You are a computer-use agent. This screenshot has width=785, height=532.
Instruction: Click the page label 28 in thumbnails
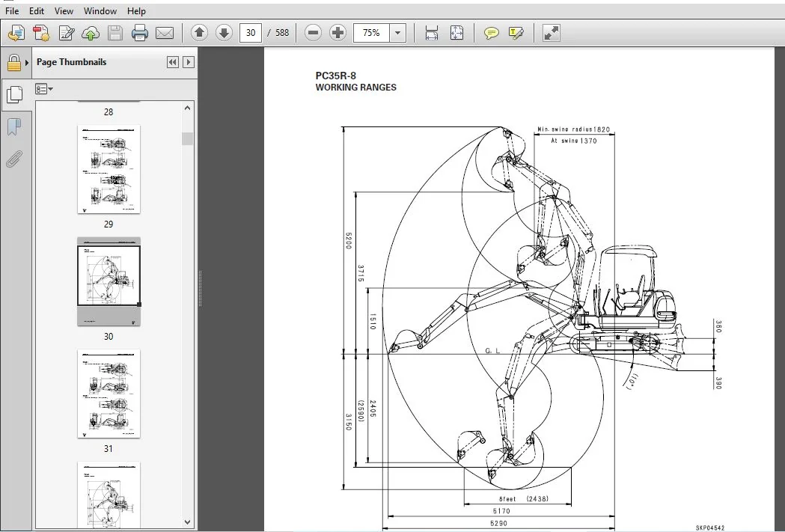(109, 112)
